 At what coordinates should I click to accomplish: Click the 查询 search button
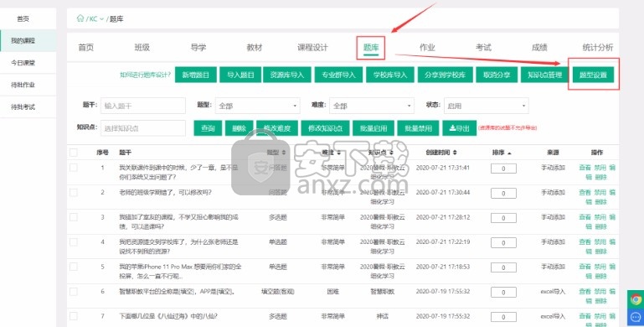pyautogui.click(x=209, y=128)
